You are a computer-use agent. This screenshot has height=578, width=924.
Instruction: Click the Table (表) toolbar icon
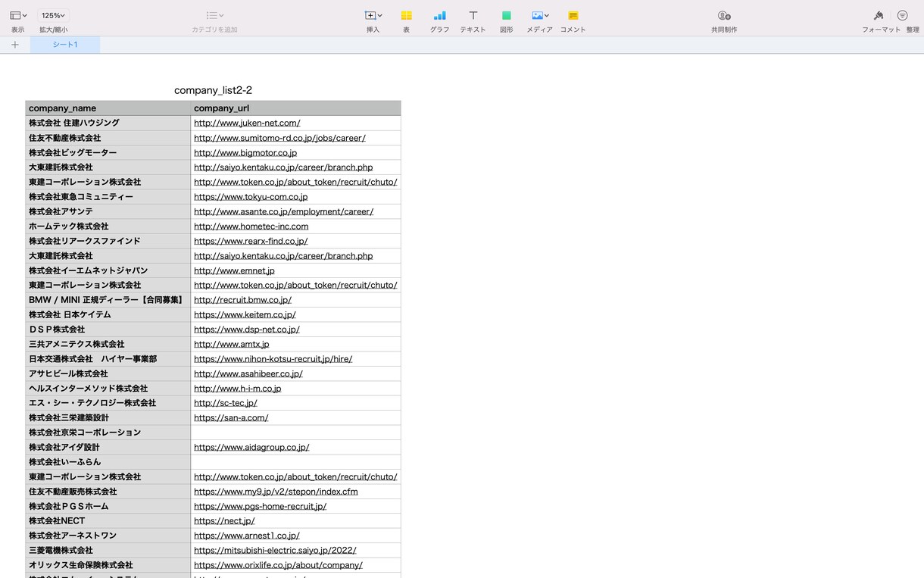[406, 15]
